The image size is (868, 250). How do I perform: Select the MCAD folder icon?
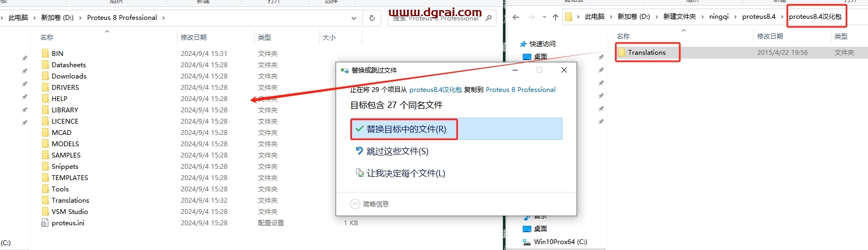pyautogui.click(x=45, y=132)
